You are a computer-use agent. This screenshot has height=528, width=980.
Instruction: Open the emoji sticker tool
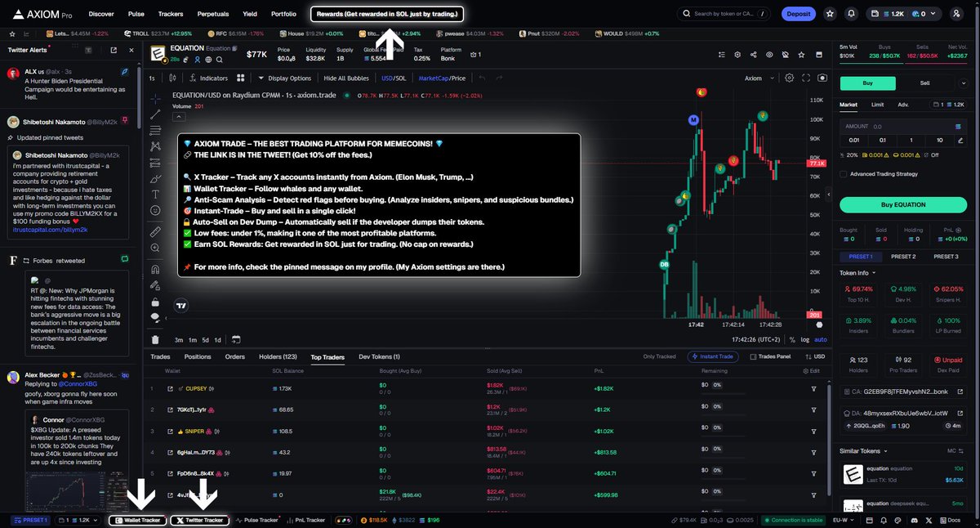tap(155, 211)
